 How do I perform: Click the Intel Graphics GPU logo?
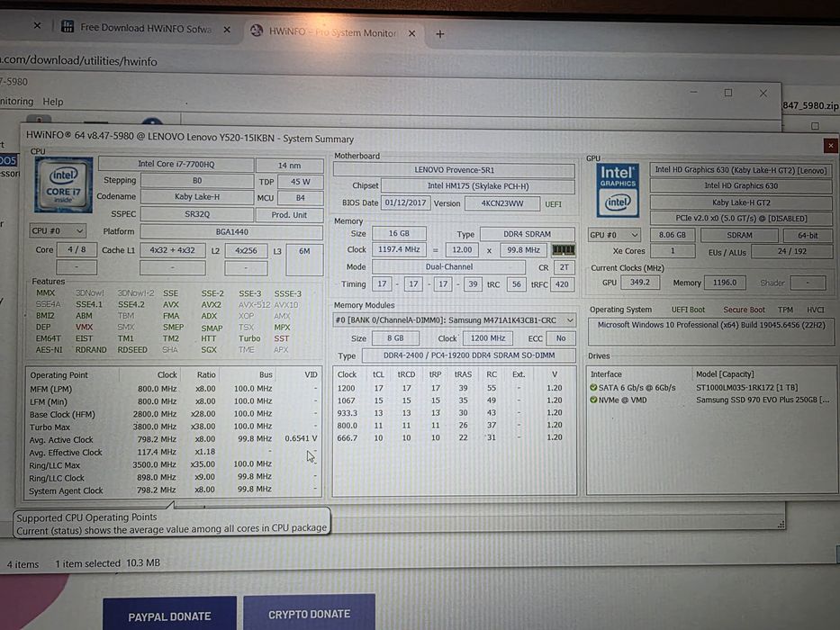(x=618, y=190)
